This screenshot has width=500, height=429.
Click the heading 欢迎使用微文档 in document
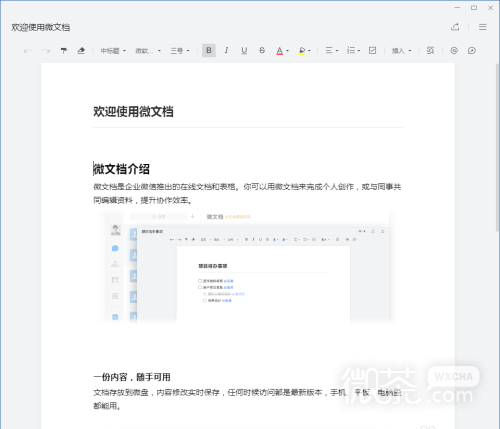pos(133,111)
